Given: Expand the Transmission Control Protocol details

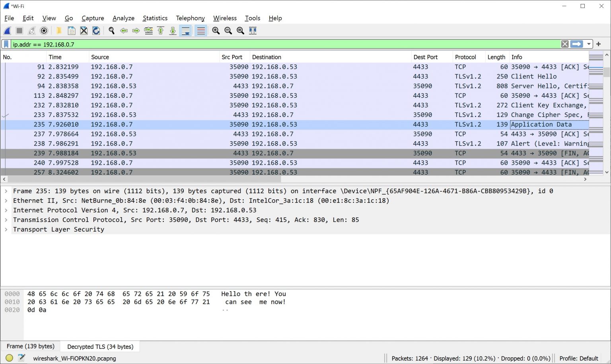Looking at the screenshot, I should [x=6, y=220].
